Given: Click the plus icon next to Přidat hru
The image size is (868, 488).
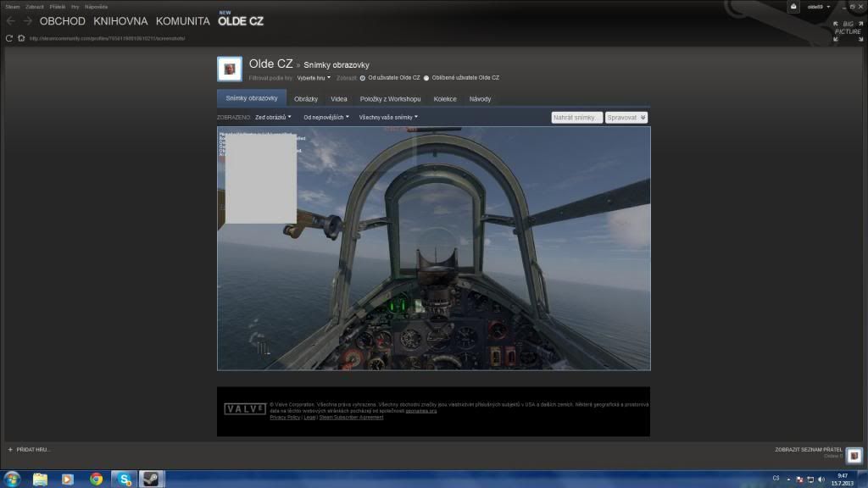Looking at the screenshot, I should coord(10,450).
